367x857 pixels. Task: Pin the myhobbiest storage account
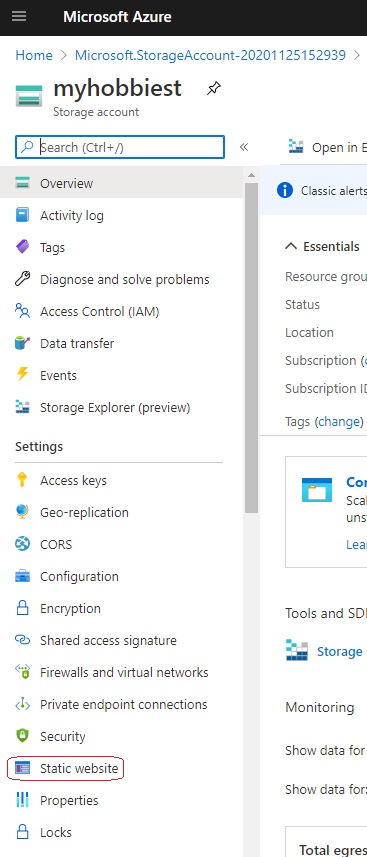tap(213, 89)
